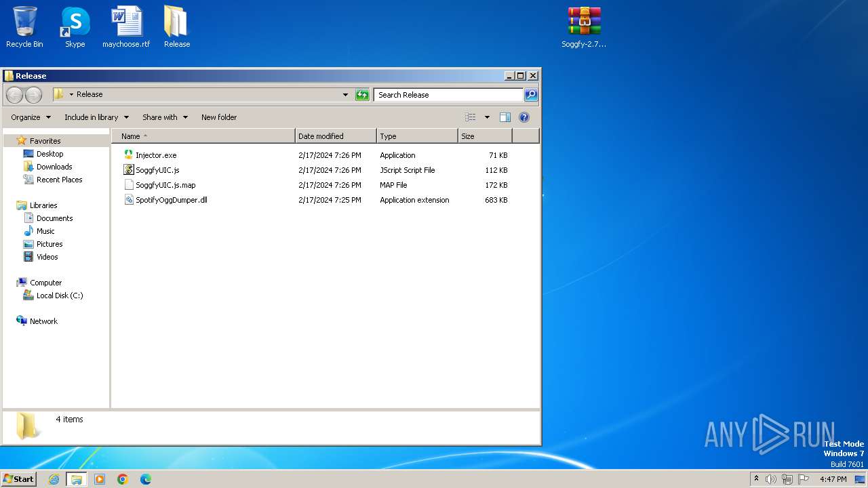Open Microsoft Edge from taskbar
This screenshot has height=488, width=868.
(146, 479)
